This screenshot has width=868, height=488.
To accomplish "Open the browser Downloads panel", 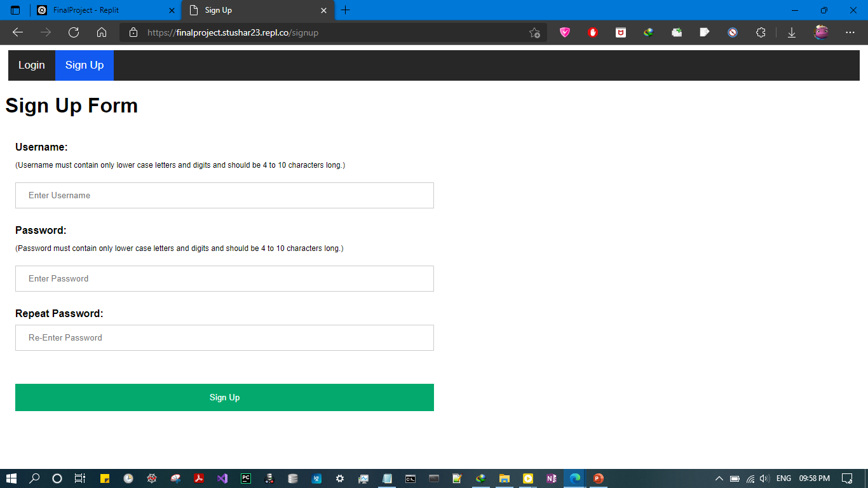I will 792,32.
